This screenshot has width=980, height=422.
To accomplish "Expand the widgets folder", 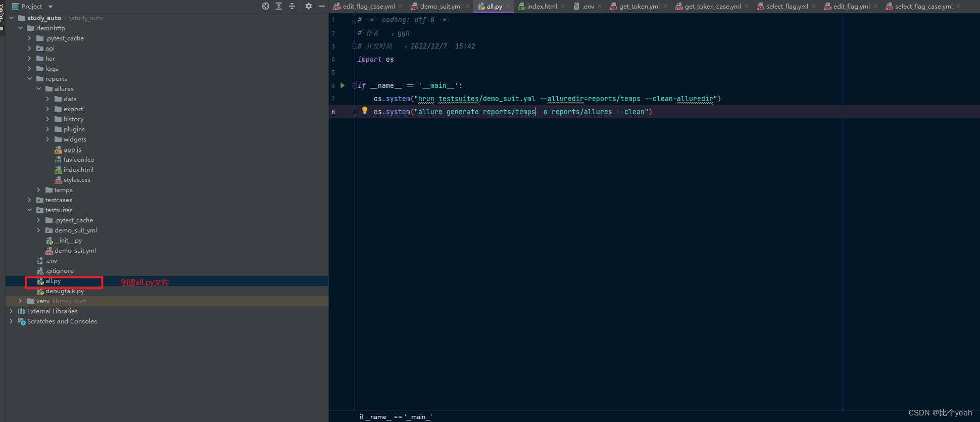I will [48, 139].
